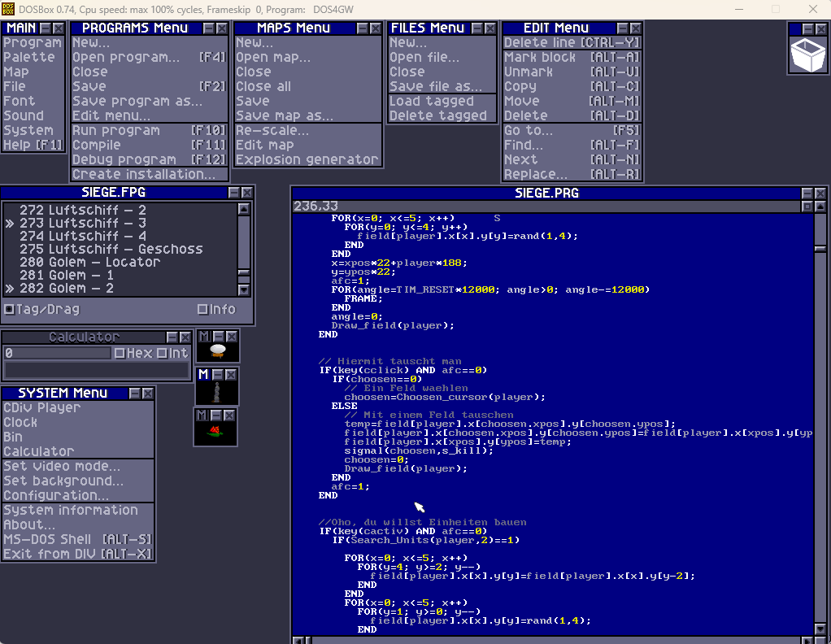The height and width of the screenshot is (644, 831).
Task: Click the M icon on airship thumbnail window
Action: pyautogui.click(x=204, y=336)
